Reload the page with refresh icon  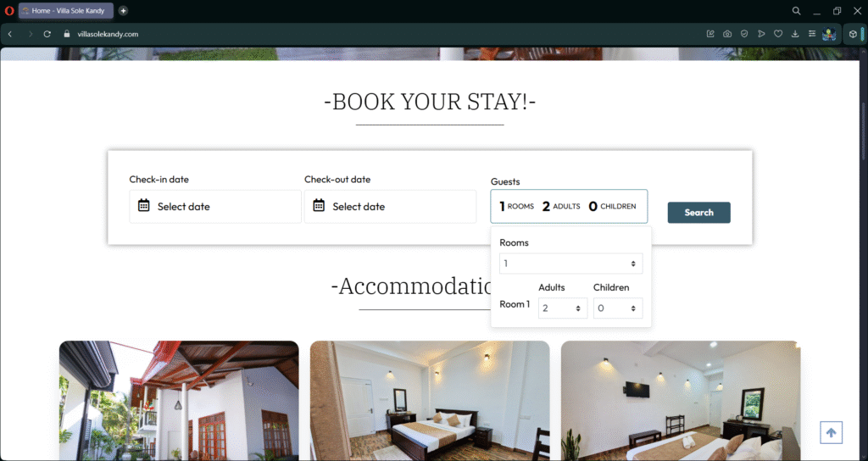point(47,34)
